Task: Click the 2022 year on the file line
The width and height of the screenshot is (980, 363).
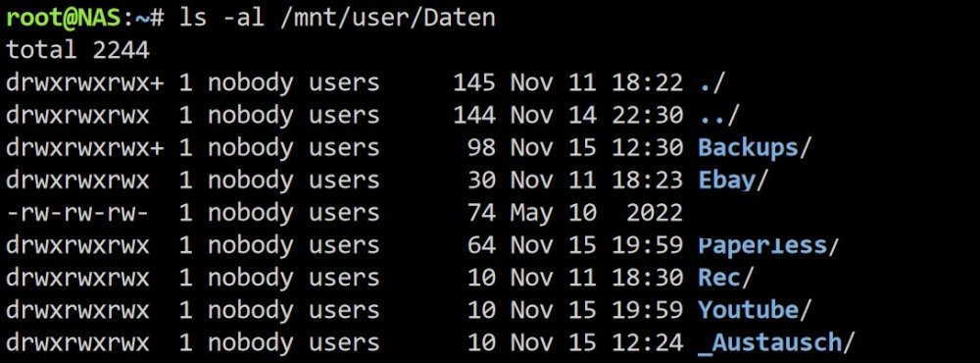Action: [655, 213]
